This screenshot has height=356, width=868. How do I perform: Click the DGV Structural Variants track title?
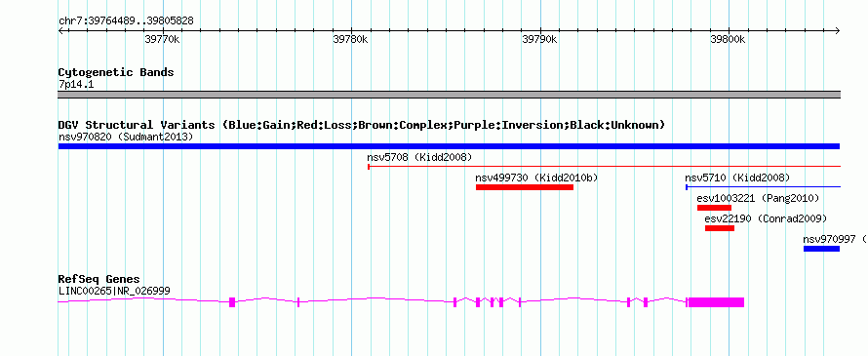point(362,125)
